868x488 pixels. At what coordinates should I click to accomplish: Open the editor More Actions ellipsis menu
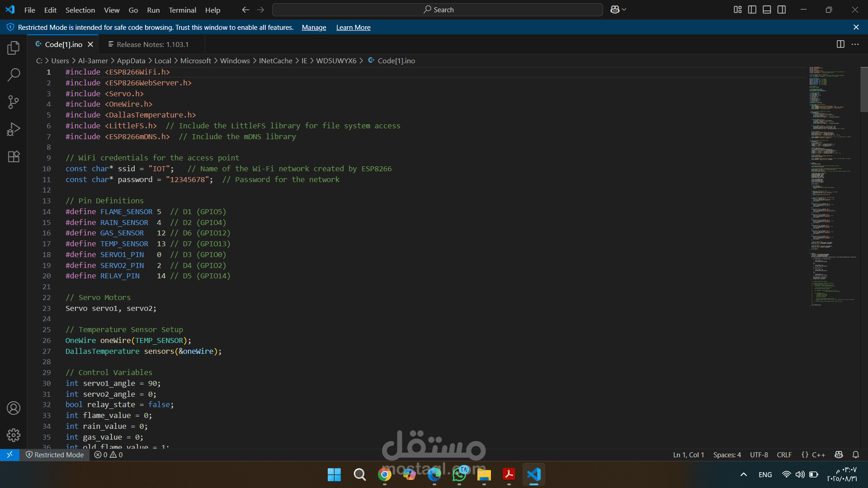pos(855,44)
